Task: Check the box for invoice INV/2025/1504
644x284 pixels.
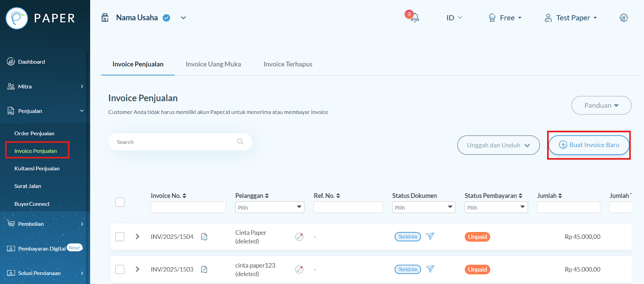Action: click(x=120, y=236)
